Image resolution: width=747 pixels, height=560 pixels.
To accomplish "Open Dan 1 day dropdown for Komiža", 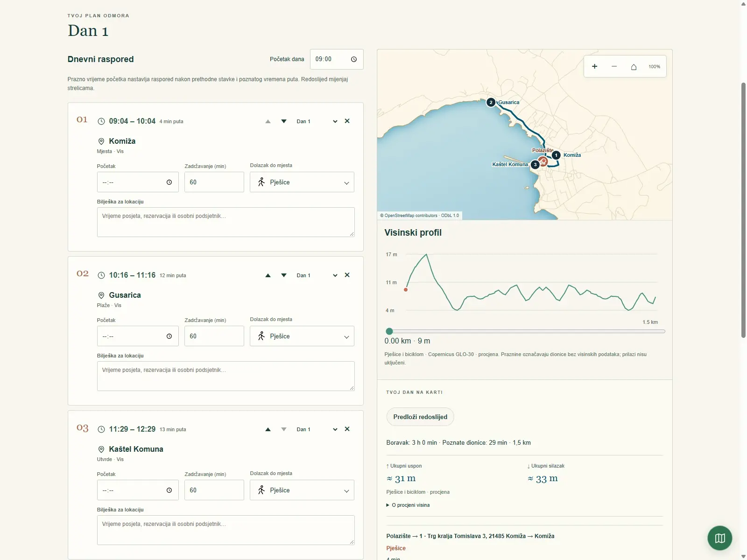I will click(x=317, y=121).
